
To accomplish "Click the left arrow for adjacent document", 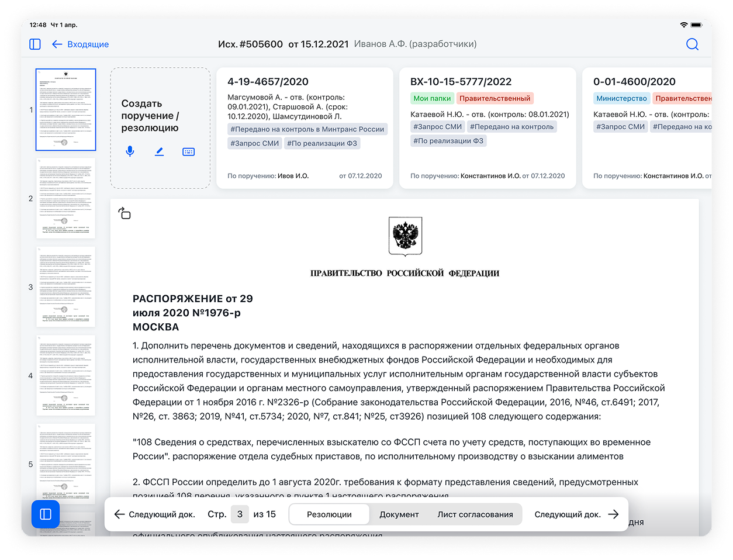I will tap(120, 514).
